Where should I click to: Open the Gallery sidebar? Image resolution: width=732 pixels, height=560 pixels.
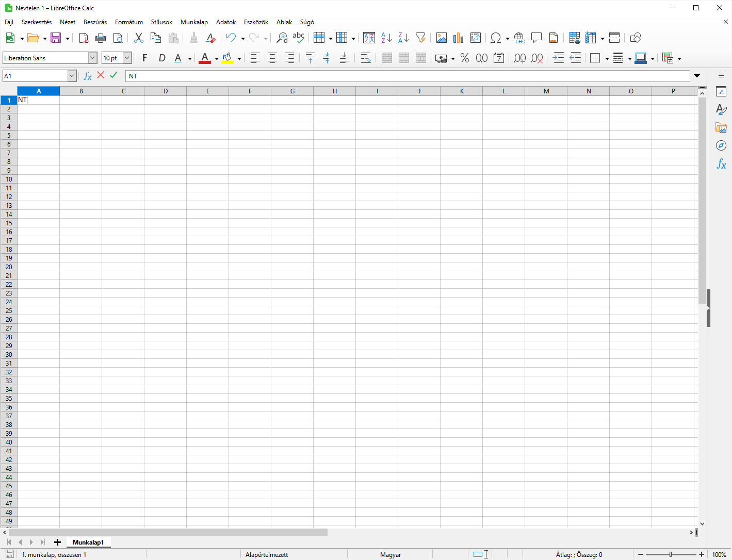[721, 127]
